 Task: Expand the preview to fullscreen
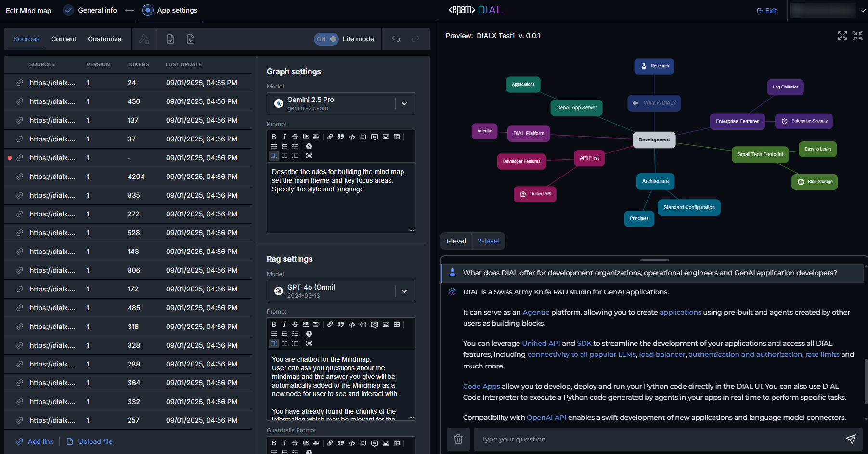point(842,36)
